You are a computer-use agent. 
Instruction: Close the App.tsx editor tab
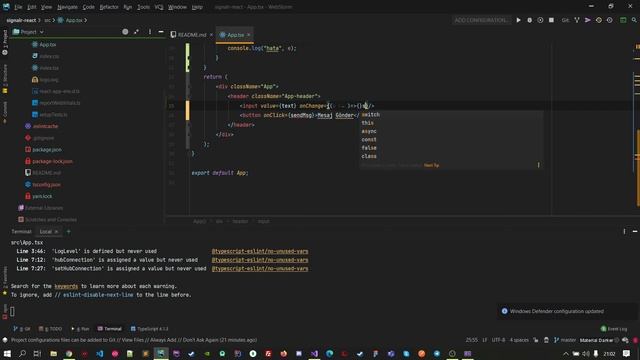pos(248,35)
